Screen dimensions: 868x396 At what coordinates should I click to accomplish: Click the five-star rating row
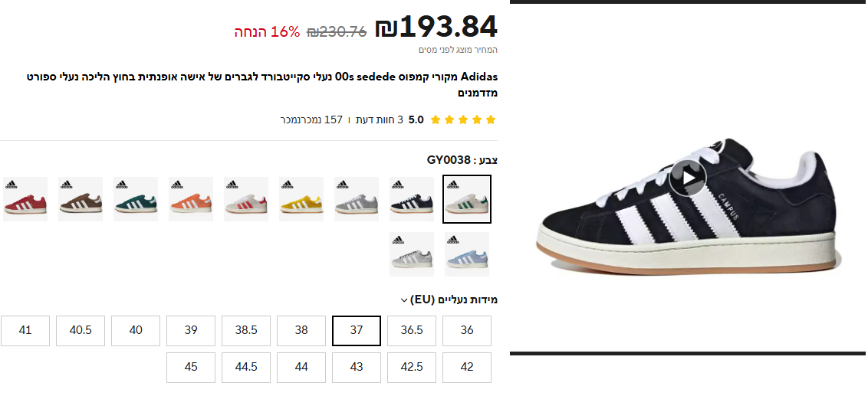(463, 119)
